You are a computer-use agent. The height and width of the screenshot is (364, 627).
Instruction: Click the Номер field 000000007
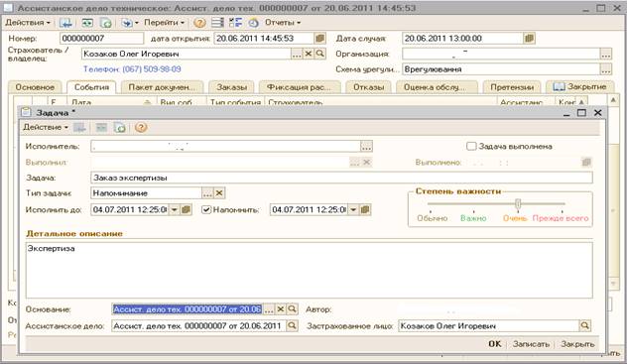point(101,39)
